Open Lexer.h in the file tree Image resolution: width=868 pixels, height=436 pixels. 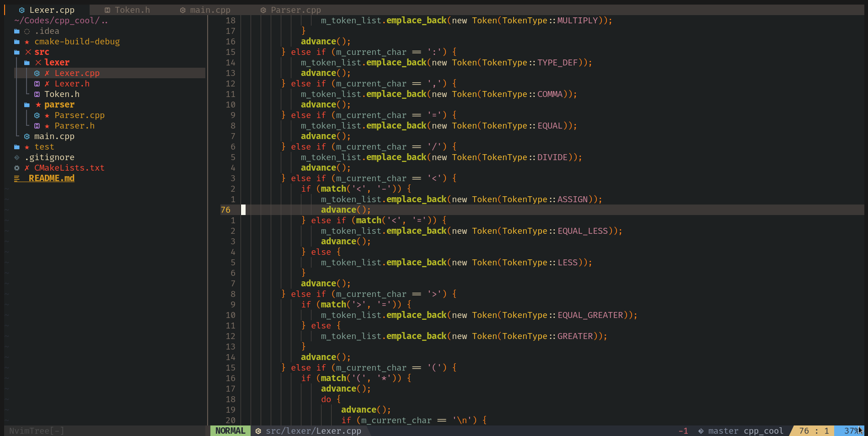coord(72,84)
